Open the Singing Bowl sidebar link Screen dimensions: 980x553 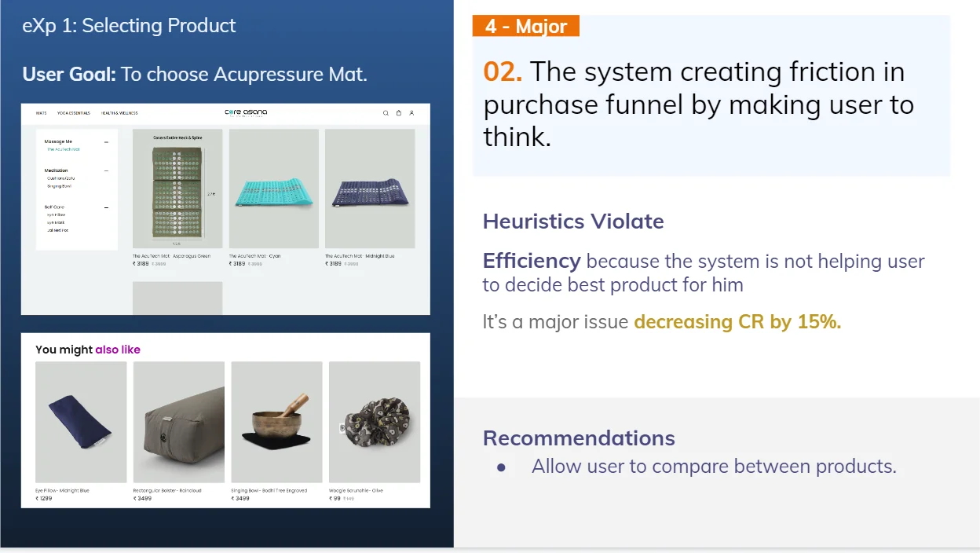click(60, 186)
